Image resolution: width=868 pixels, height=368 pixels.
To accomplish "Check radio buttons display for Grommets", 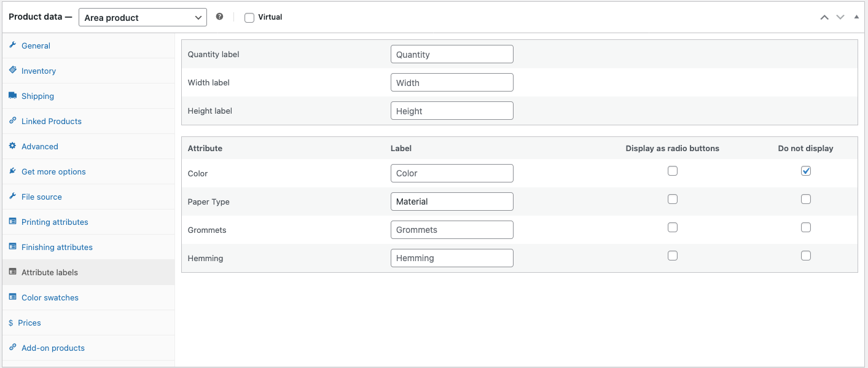I will coord(673,227).
